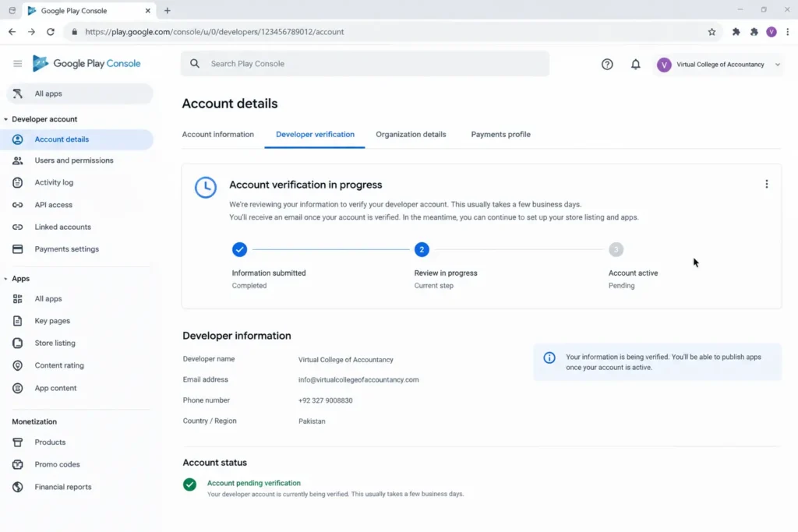Click the purple V account avatar

click(x=664, y=65)
